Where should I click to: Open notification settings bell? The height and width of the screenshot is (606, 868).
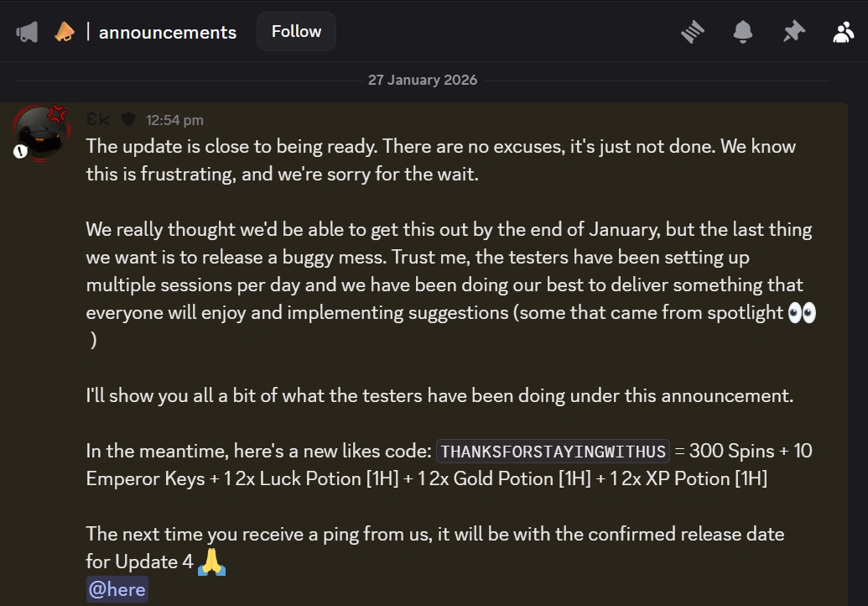[x=742, y=32]
